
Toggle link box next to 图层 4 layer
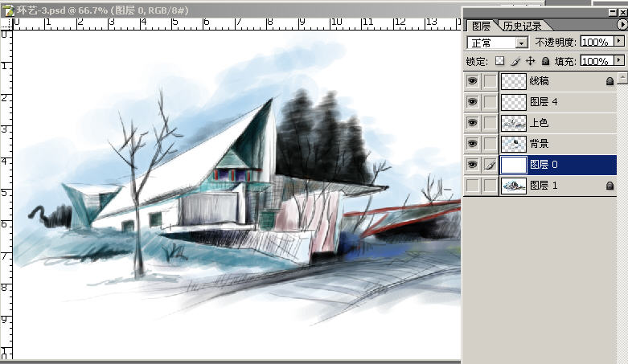[490, 102]
